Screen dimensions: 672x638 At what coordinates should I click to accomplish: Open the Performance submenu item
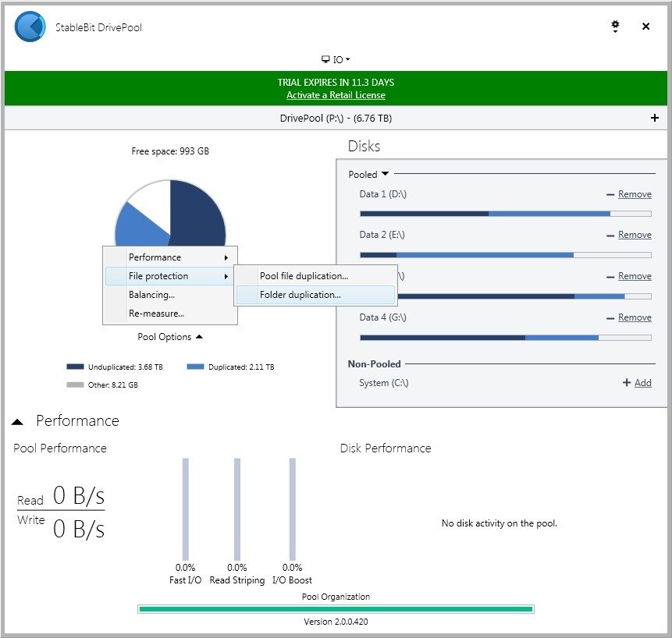click(x=170, y=257)
